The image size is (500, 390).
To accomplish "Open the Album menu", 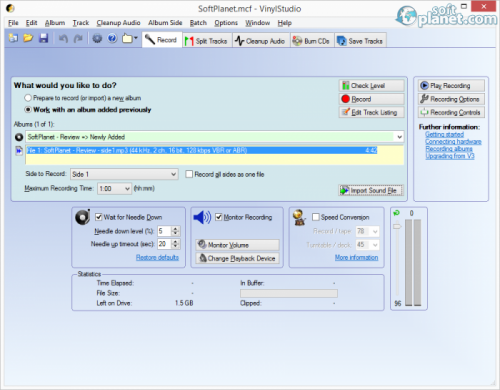I will pyautogui.click(x=55, y=23).
